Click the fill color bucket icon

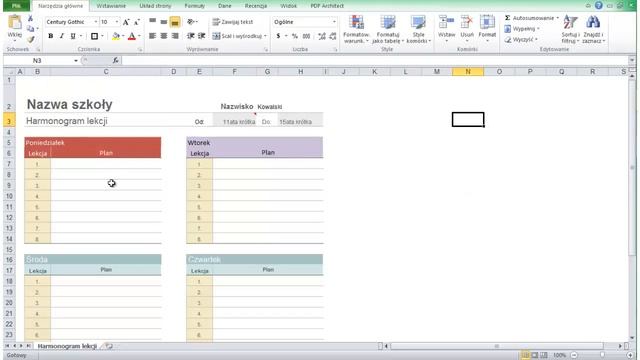116,36
